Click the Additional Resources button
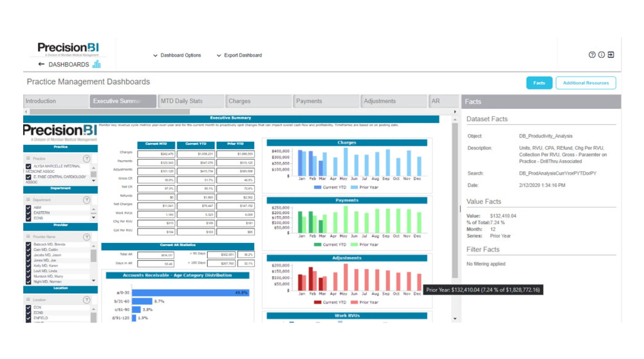 coord(585,83)
